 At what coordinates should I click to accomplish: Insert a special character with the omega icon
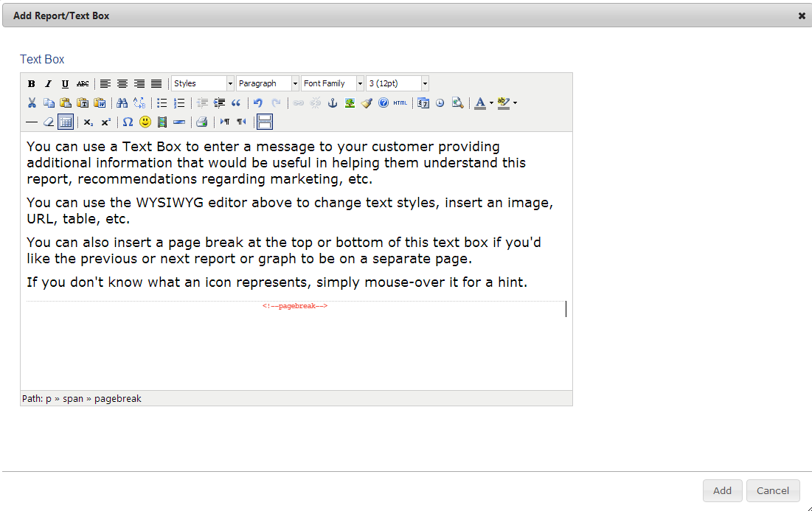(x=128, y=122)
